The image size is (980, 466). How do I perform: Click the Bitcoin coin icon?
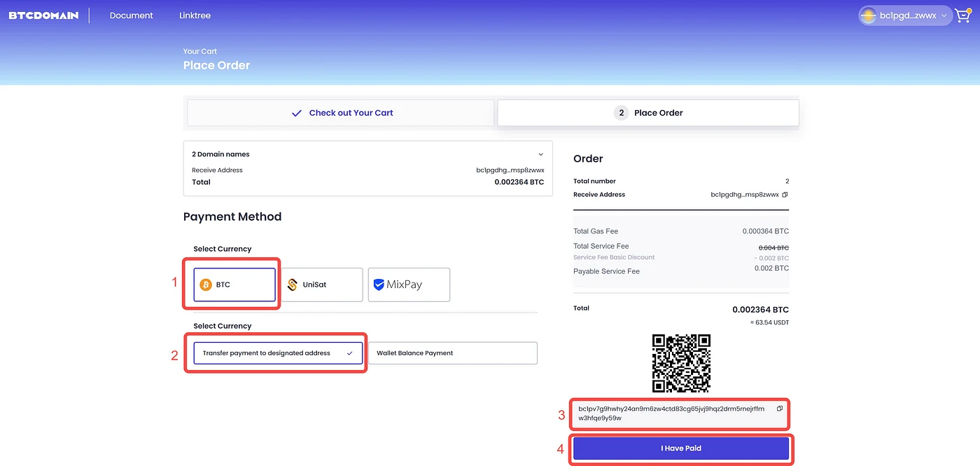coord(206,285)
